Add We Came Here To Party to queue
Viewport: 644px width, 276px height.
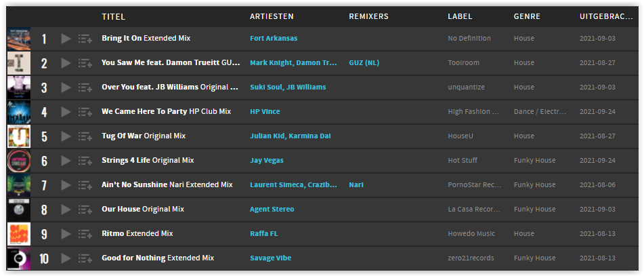click(85, 112)
